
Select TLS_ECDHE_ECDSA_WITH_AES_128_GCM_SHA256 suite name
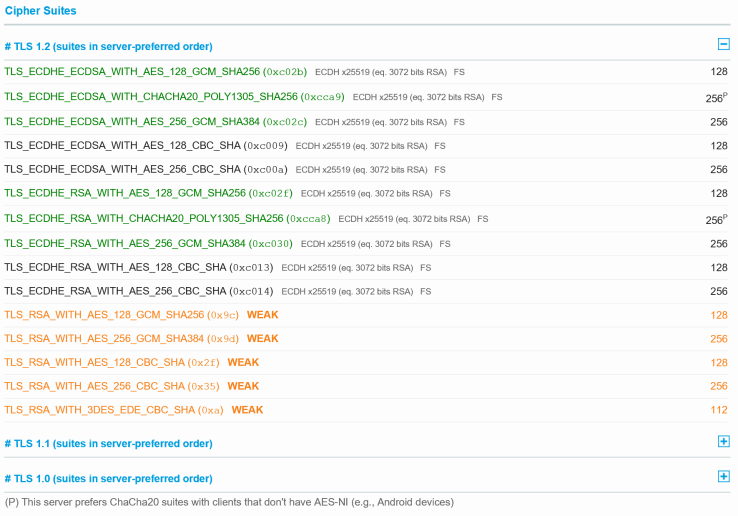coord(132,72)
